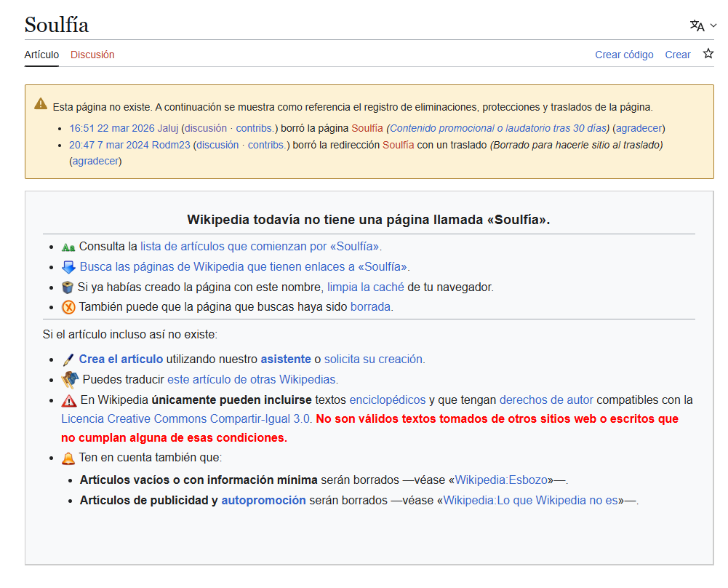Click the warning triangle icon in notice
This screenshot has height=588, width=728.
click(x=41, y=104)
